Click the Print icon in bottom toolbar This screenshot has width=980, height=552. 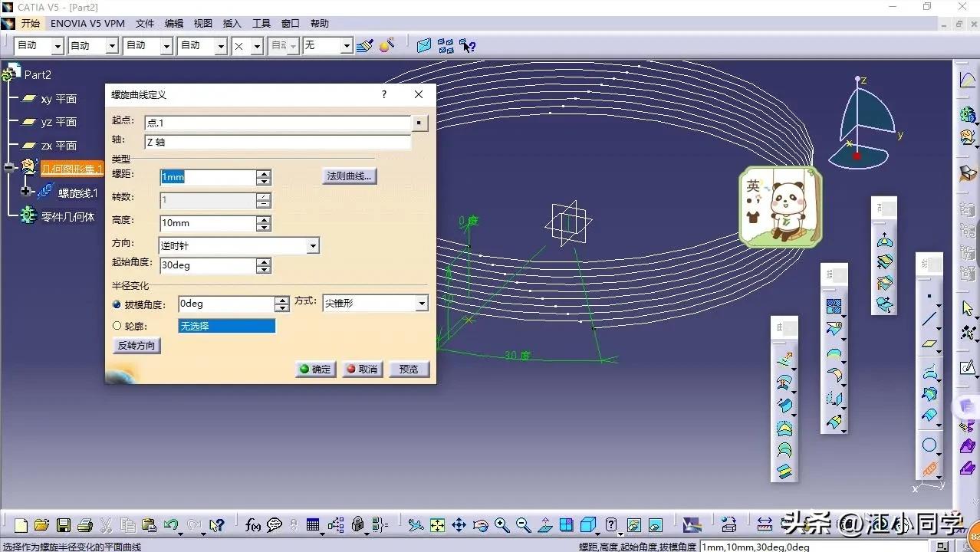click(x=85, y=525)
